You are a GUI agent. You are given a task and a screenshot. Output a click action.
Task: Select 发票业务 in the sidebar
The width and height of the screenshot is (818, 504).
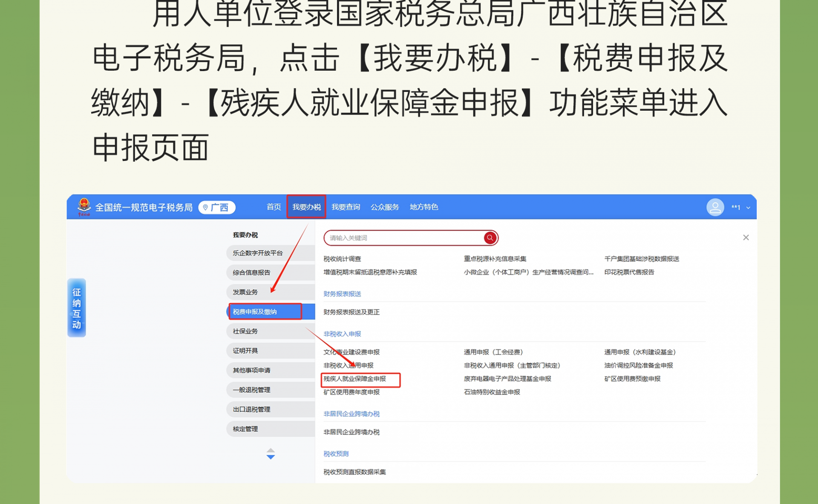245,292
